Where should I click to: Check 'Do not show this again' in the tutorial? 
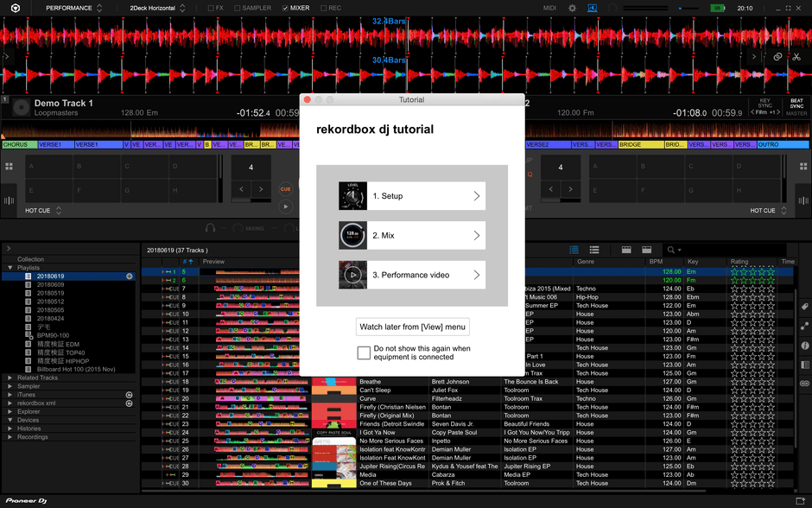pyautogui.click(x=365, y=352)
